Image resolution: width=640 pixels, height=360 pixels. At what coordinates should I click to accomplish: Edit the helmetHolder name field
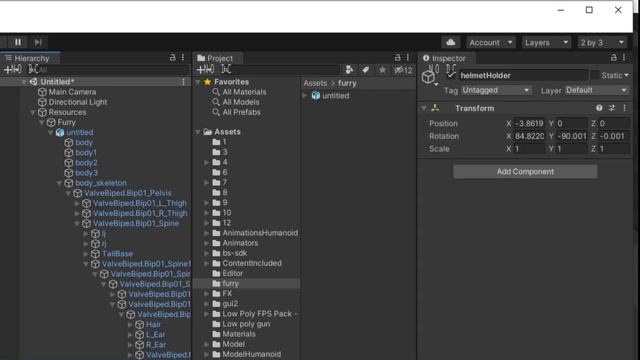pos(523,76)
